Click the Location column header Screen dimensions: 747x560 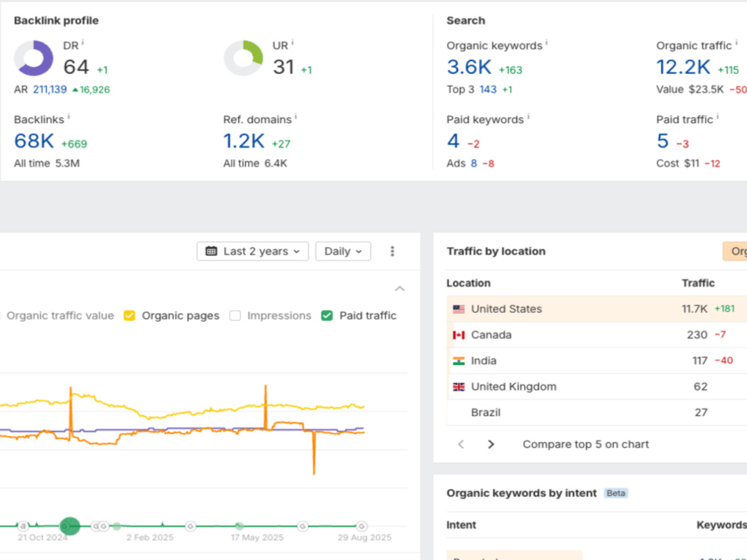[468, 283]
